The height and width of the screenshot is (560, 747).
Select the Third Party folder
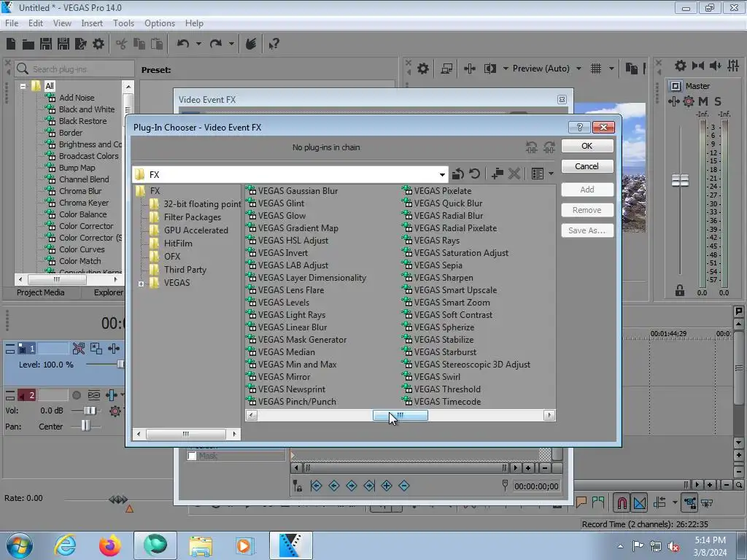tap(185, 270)
